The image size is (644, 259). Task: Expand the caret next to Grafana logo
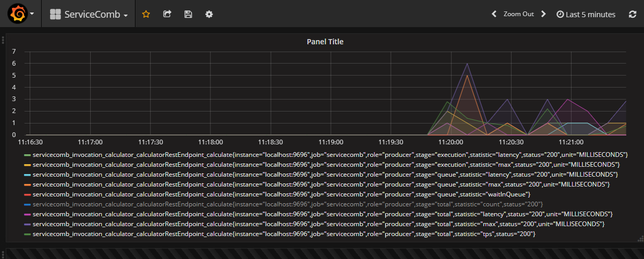32,15
